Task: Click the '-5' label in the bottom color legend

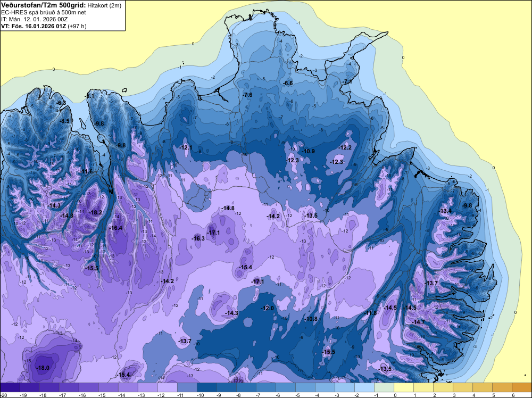Action: pos(297,395)
